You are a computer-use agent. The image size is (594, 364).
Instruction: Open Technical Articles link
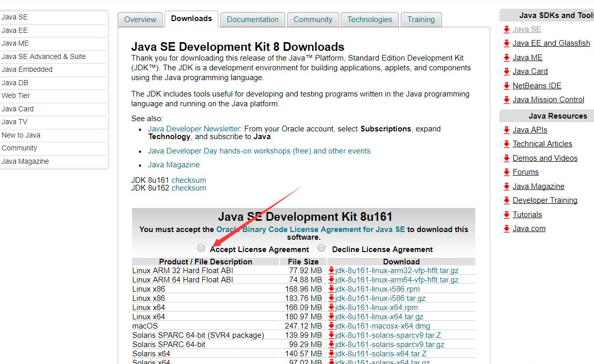tap(542, 144)
